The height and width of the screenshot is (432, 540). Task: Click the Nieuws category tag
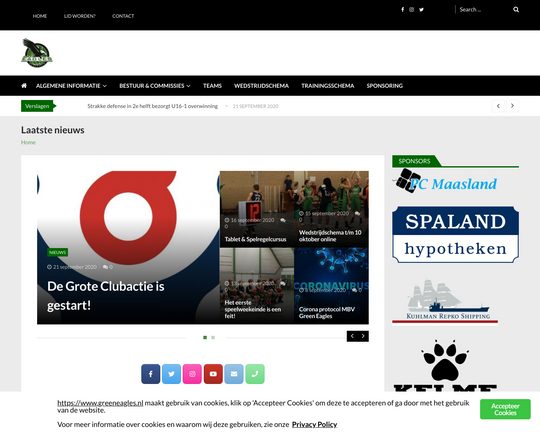coord(58,252)
